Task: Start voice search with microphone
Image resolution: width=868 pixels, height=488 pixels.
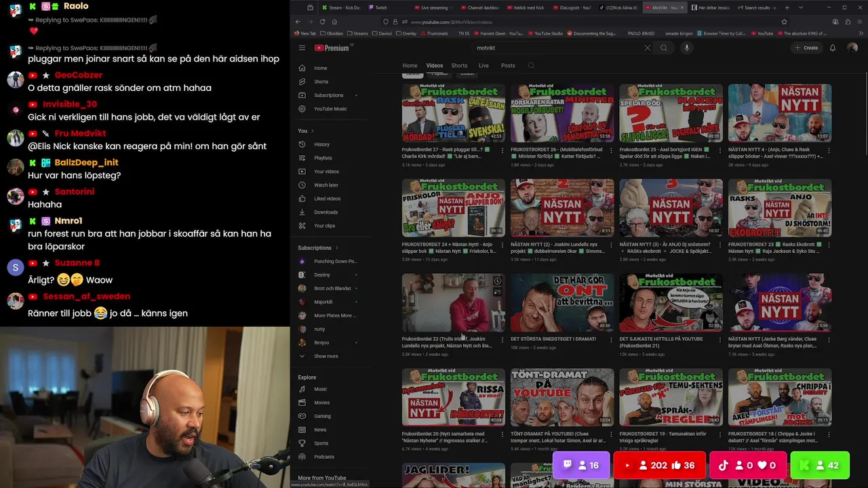Action: point(686,48)
